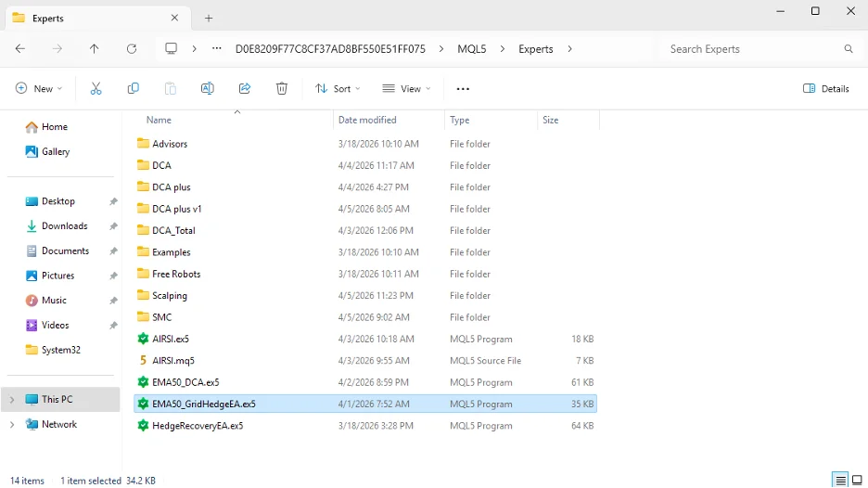This screenshot has height=488, width=868.
Task: Click the Search Experts input box
Action: 751,48
